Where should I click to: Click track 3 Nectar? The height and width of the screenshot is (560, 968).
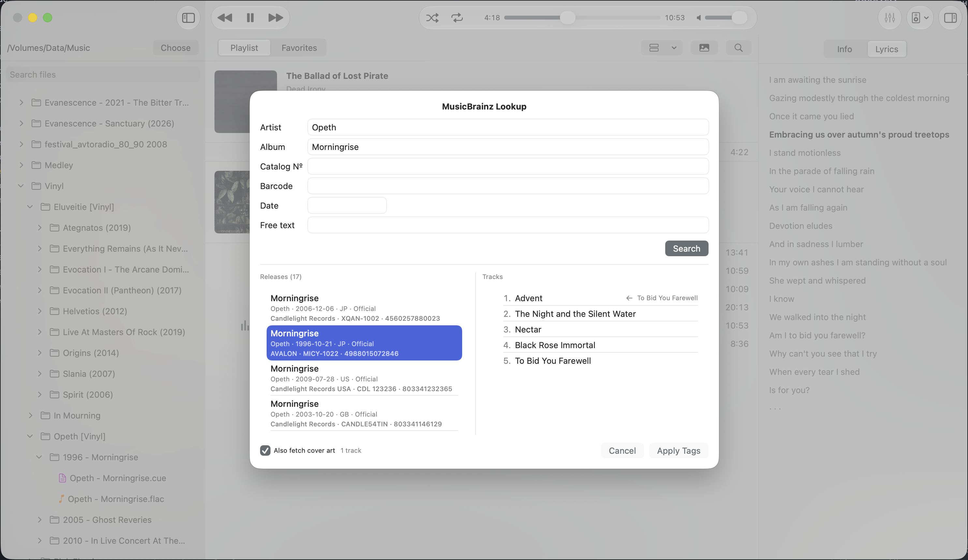point(600,330)
